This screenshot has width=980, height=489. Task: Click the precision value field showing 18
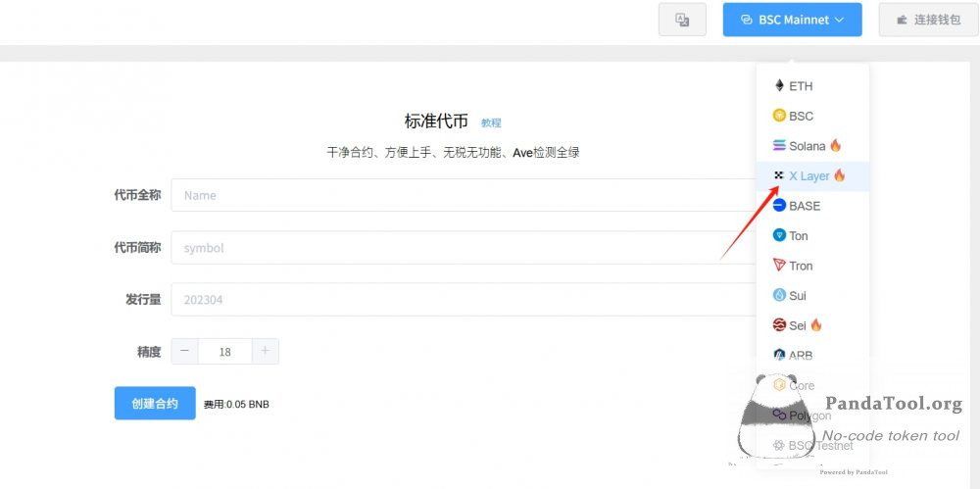225,352
